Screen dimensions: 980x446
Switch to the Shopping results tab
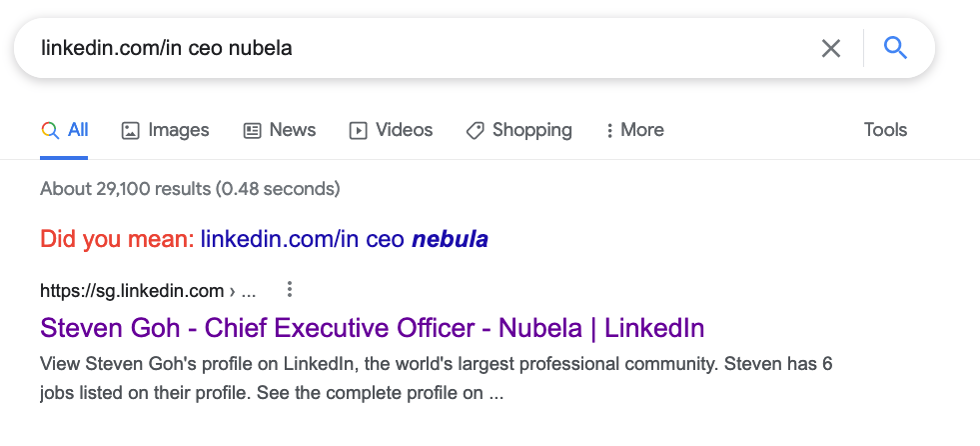(x=518, y=130)
